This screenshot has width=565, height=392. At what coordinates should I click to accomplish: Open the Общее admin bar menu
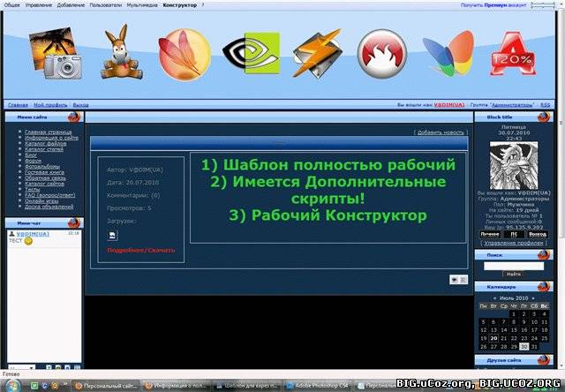point(11,5)
